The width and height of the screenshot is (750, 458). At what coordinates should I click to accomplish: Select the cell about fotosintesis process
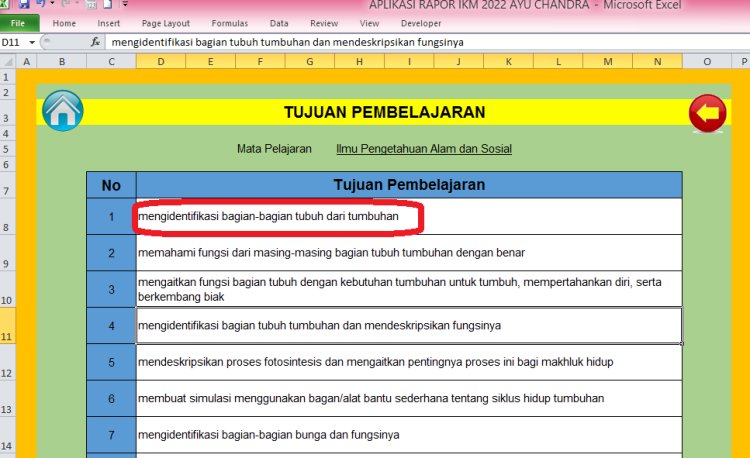click(408, 362)
